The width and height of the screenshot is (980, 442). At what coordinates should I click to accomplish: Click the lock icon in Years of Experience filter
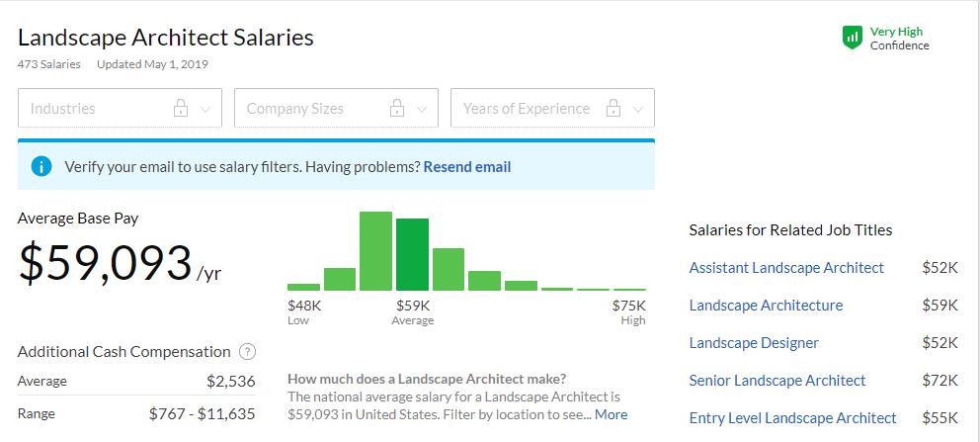point(613,108)
